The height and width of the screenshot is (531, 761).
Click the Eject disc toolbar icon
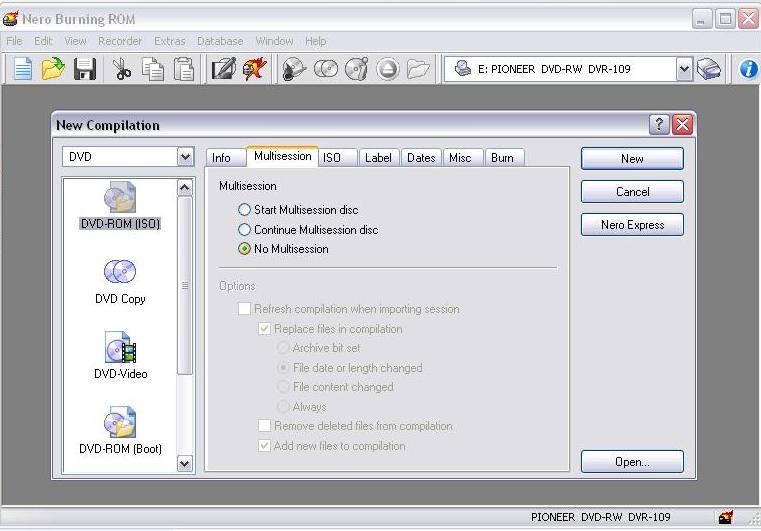point(388,68)
